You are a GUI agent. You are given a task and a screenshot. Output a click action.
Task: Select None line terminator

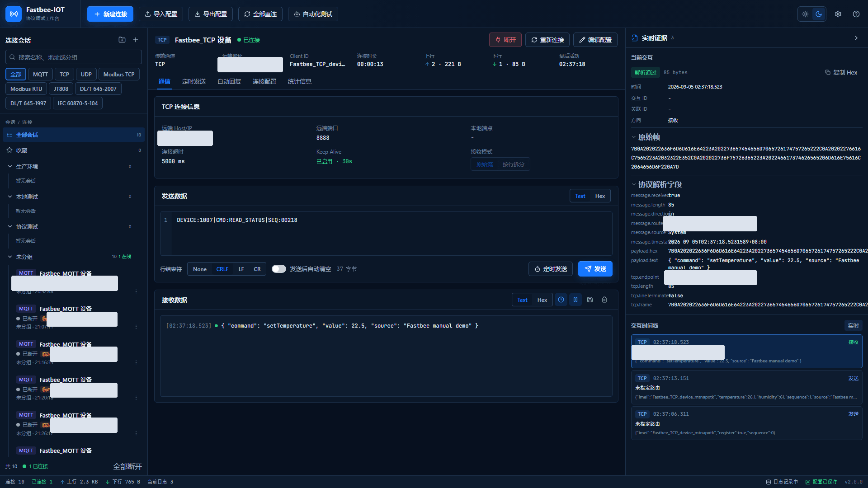coord(200,269)
